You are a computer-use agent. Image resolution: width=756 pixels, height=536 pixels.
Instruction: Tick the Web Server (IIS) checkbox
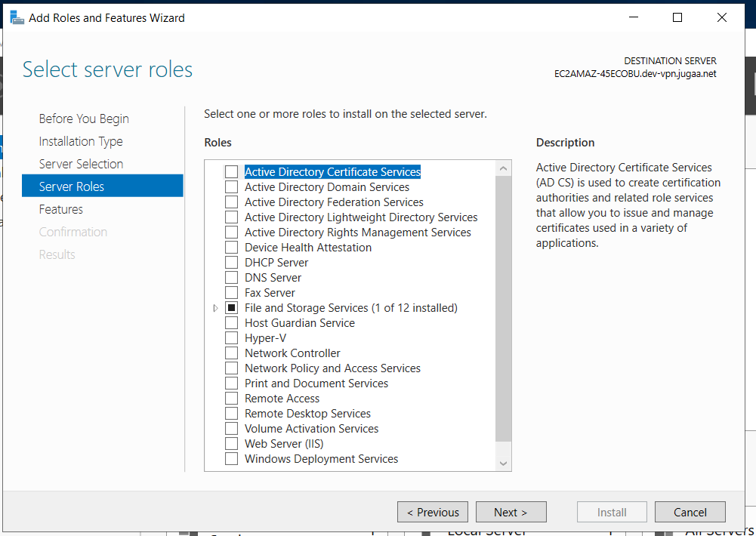(231, 444)
